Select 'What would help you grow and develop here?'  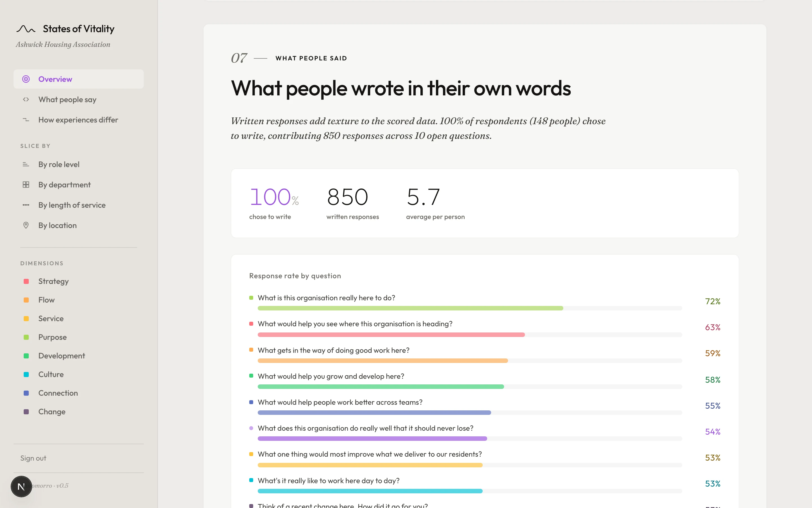click(x=331, y=376)
